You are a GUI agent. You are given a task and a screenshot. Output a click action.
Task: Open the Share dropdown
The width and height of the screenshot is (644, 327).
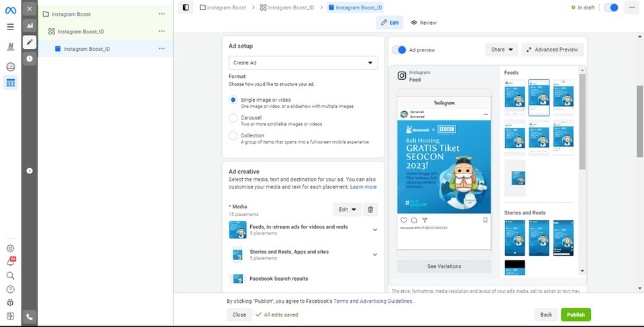[502, 50]
